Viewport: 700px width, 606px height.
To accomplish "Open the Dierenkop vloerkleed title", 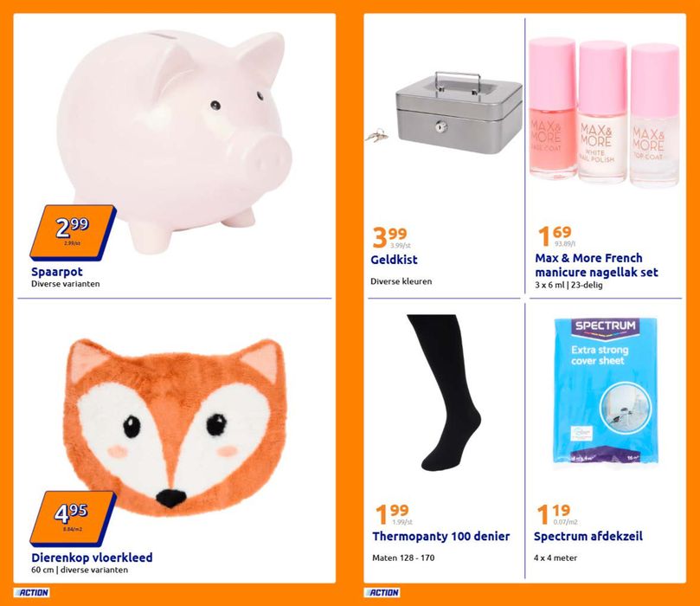I will [92, 558].
